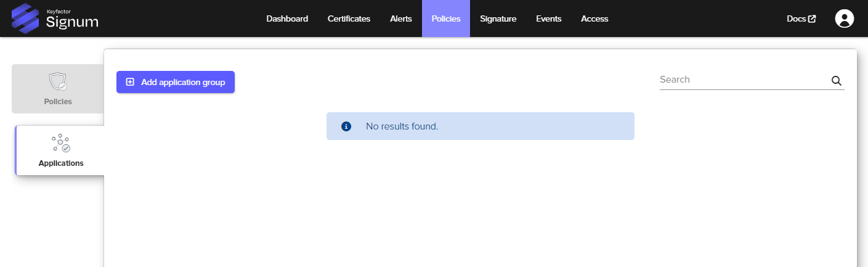Click the Signum brand name text
The height and width of the screenshot is (267, 868).
(x=72, y=22)
